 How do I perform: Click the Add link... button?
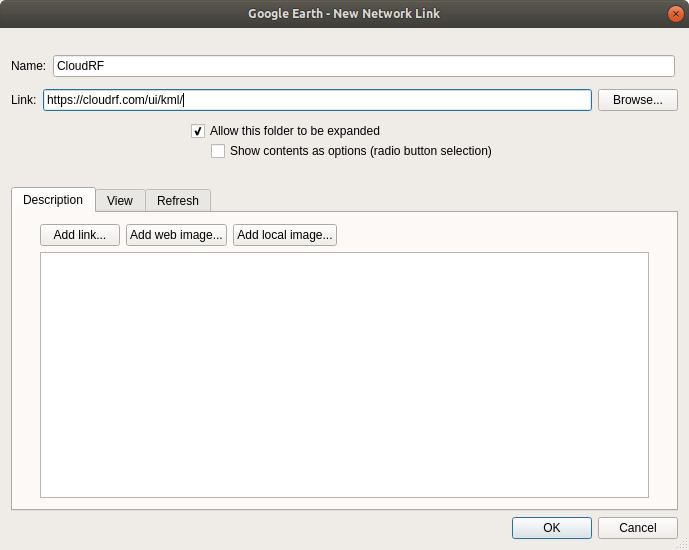point(80,235)
